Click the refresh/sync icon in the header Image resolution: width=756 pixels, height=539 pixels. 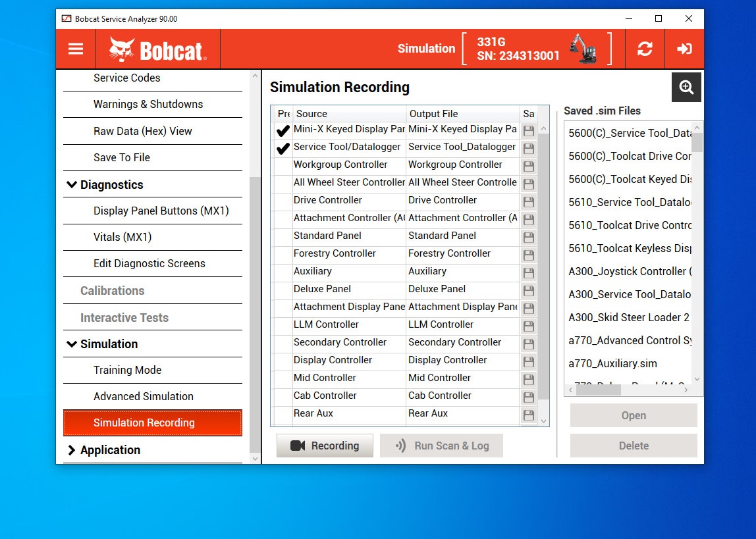tap(644, 49)
